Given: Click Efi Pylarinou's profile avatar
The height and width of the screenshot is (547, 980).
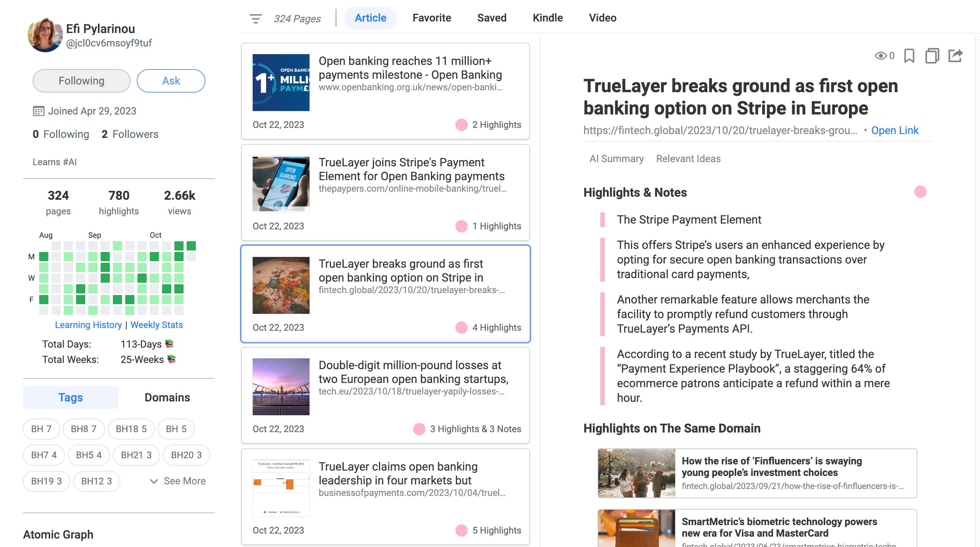Looking at the screenshot, I should (x=45, y=35).
